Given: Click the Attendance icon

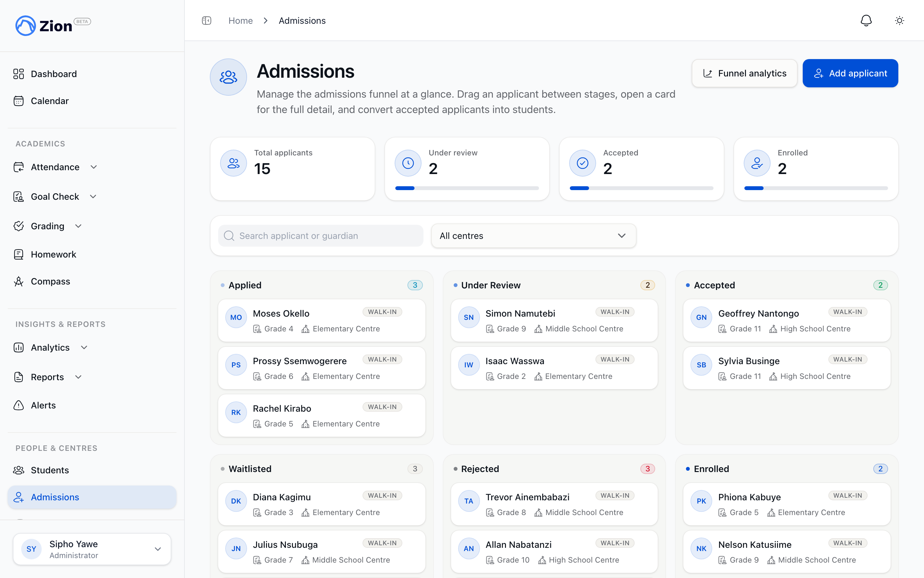Looking at the screenshot, I should 18,167.
